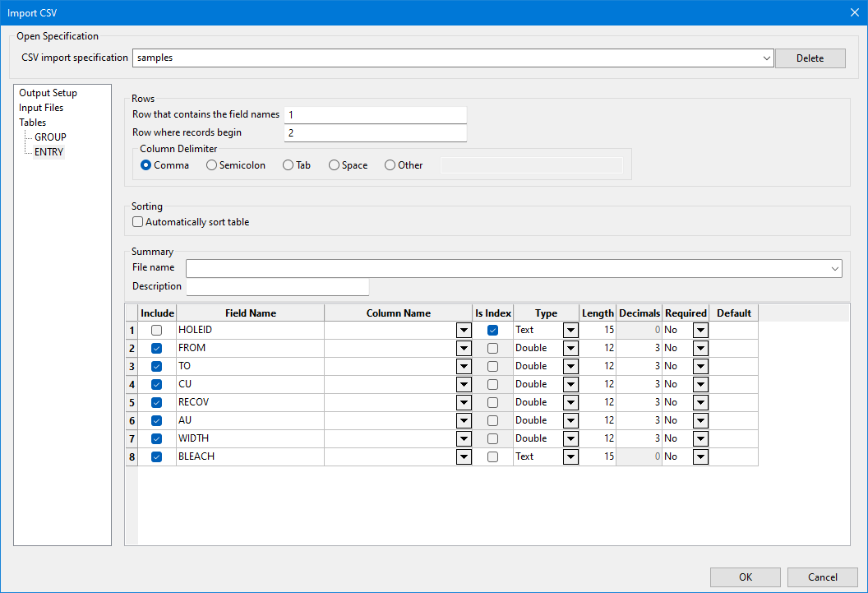Select the Space delimiter option

click(335, 165)
